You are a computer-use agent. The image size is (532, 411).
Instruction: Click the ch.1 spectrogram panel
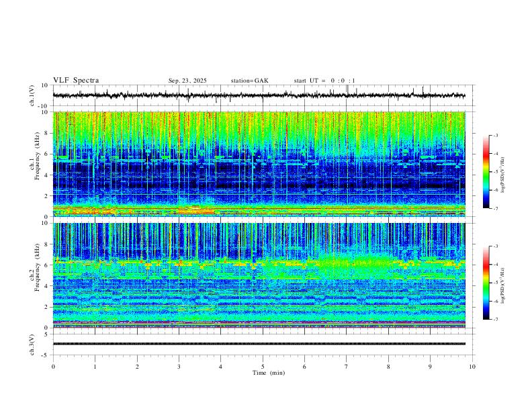(x=259, y=164)
